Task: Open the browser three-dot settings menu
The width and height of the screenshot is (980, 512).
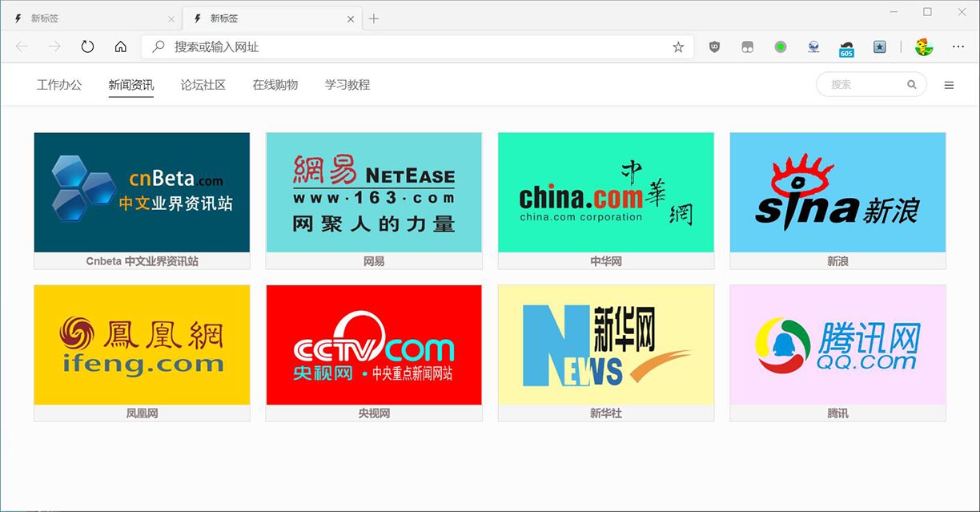Action: coord(958,46)
